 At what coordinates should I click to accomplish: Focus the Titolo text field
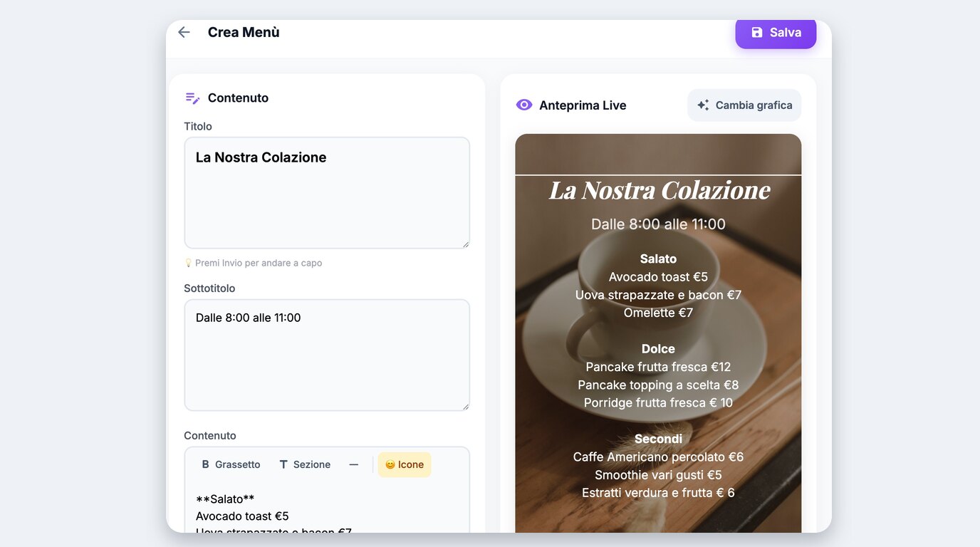click(327, 193)
